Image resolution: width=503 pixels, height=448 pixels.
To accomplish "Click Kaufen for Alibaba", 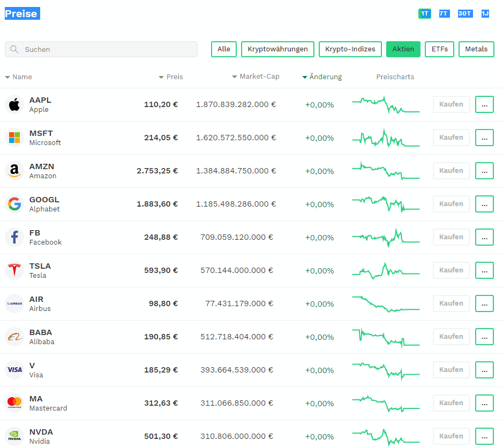I will pos(452,337).
